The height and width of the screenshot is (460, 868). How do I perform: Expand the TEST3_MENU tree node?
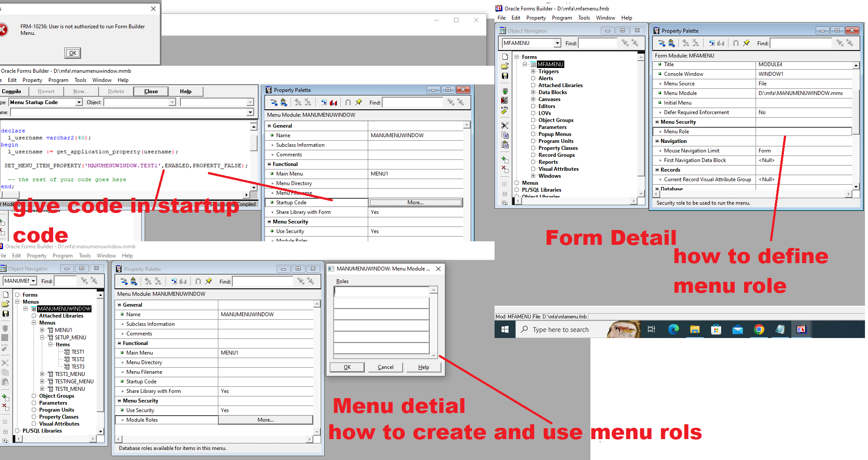(x=42, y=374)
